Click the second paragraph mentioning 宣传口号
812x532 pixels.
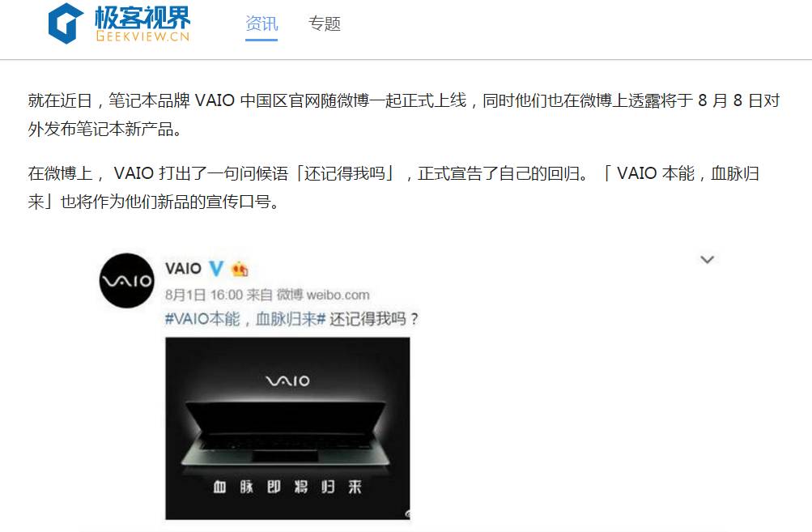point(393,187)
